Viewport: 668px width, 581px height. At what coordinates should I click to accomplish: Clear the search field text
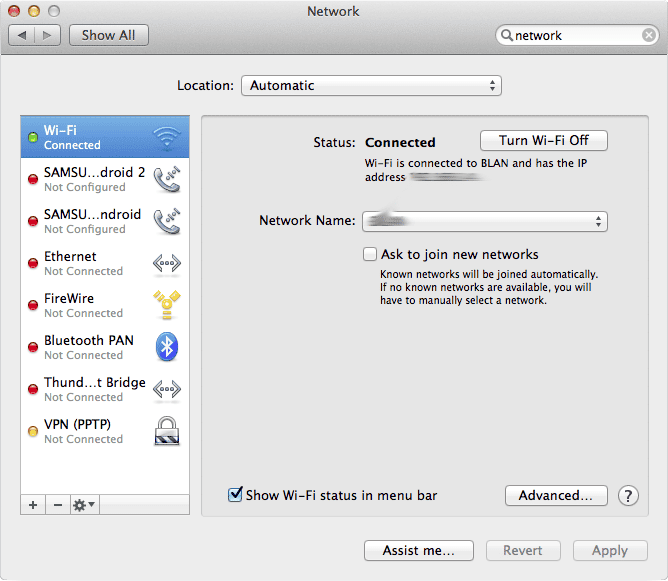pyautogui.click(x=649, y=35)
